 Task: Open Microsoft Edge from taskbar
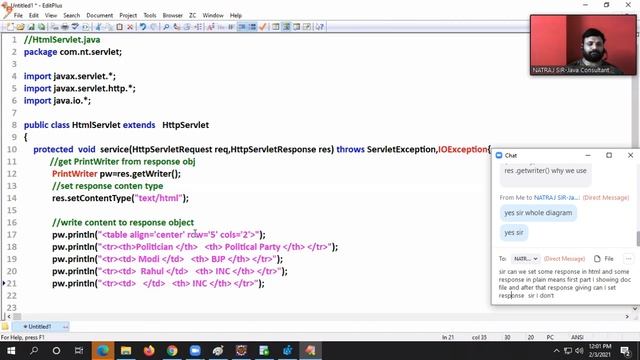(x=102, y=351)
